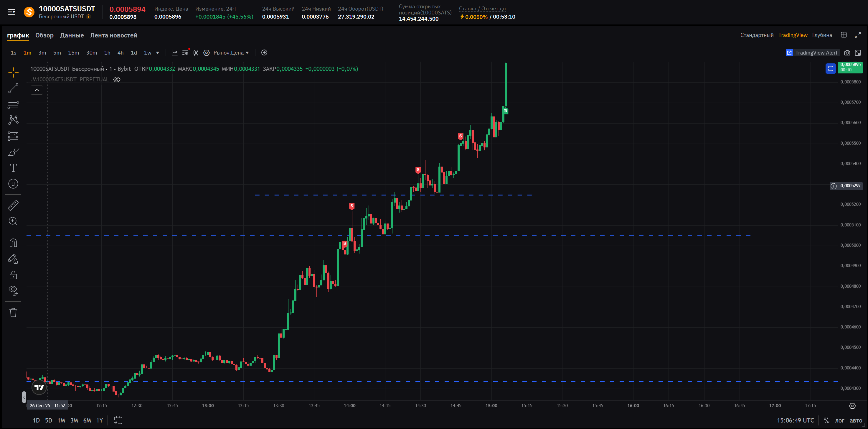
Task: Open chart settings gear at bottom right
Action: (x=852, y=406)
